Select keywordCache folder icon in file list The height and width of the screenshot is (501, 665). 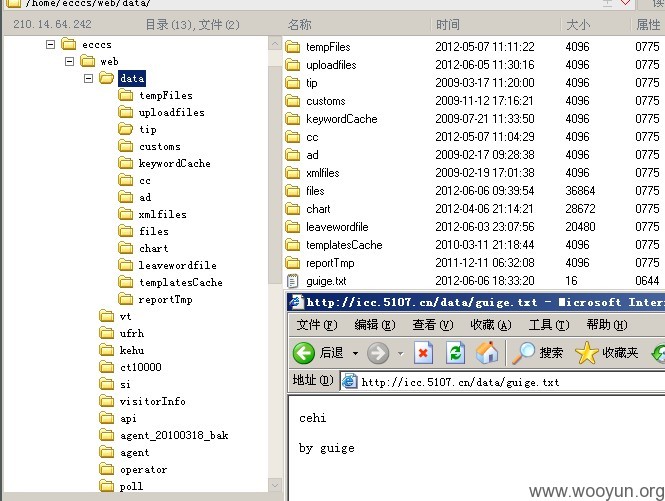293,119
